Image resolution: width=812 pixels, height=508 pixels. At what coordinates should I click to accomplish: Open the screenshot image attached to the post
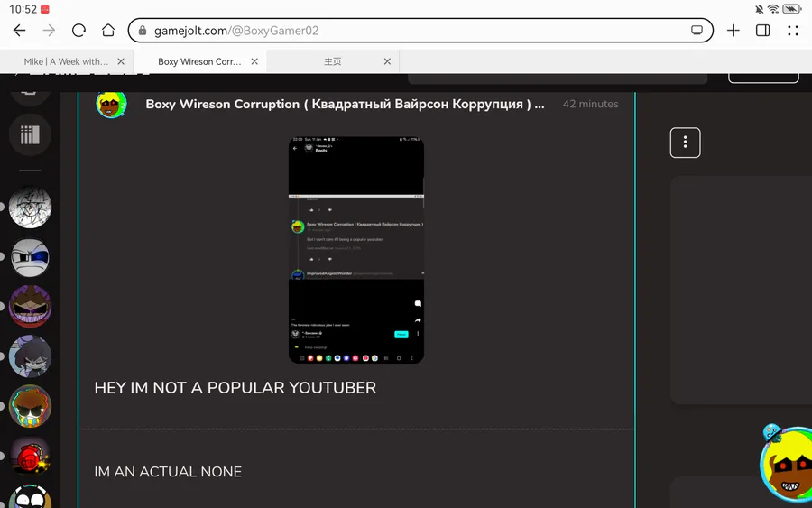pyautogui.click(x=356, y=250)
